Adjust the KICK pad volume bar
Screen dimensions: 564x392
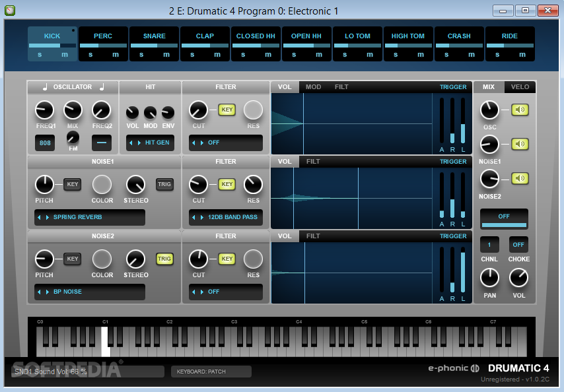click(52, 46)
